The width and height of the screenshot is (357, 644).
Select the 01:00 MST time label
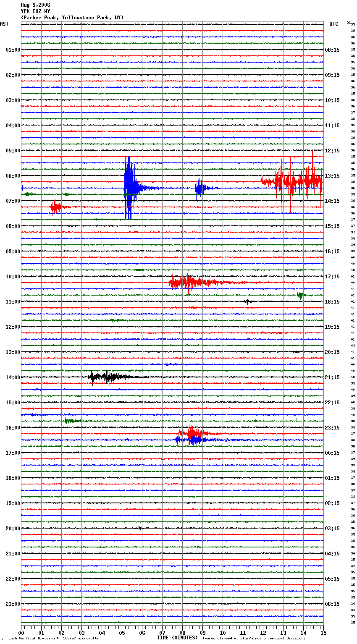click(x=13, y=50)
